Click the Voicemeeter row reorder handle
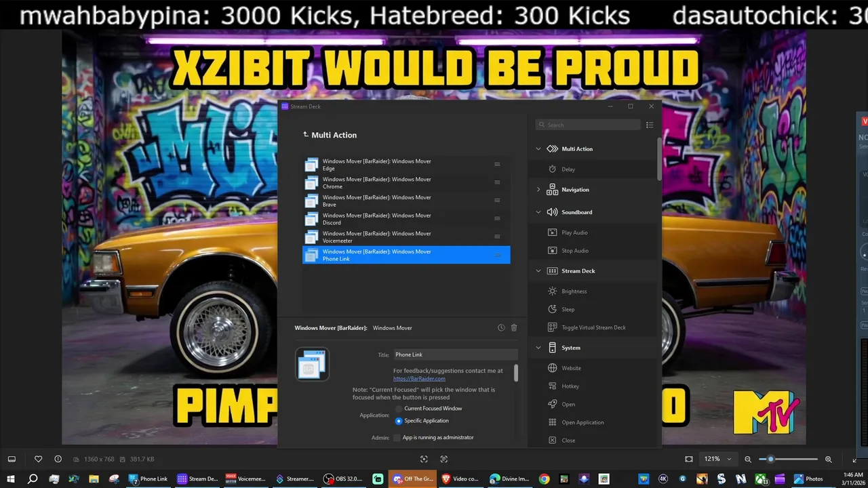 click(497, 237)
